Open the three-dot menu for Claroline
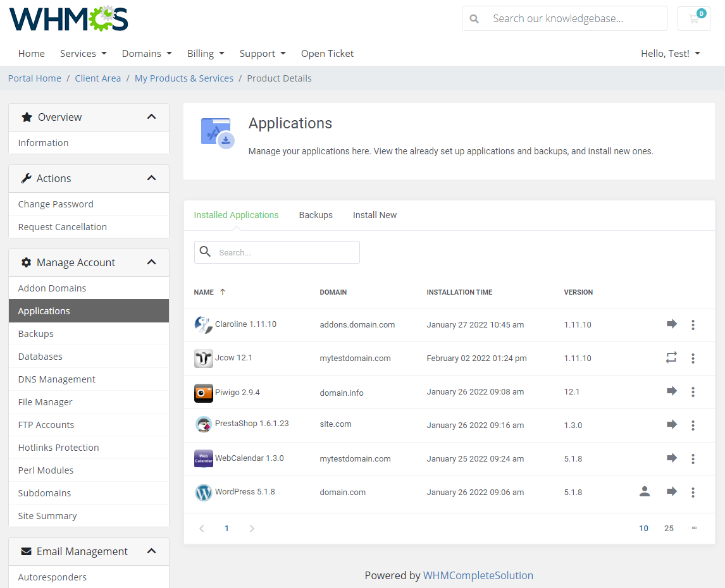The width and height of the screenshot is (725, 588). coord(693,324)
